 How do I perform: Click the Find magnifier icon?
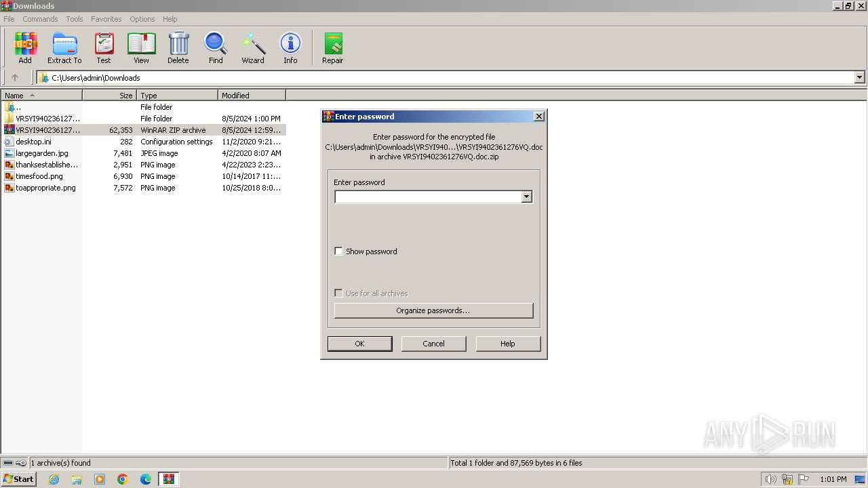pos(216,47)
